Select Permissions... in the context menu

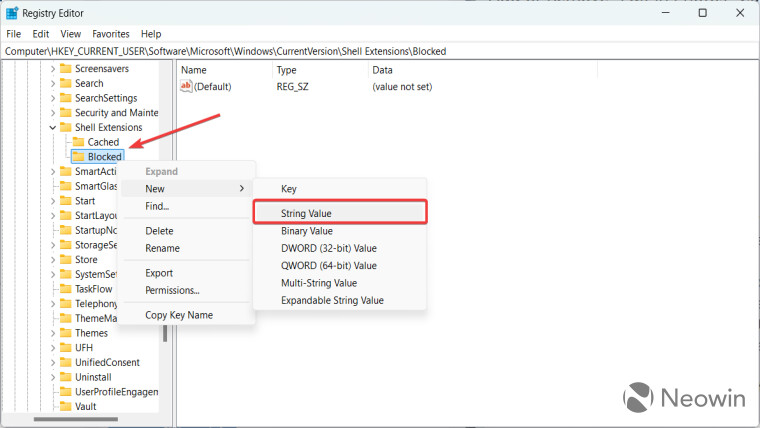186,291
